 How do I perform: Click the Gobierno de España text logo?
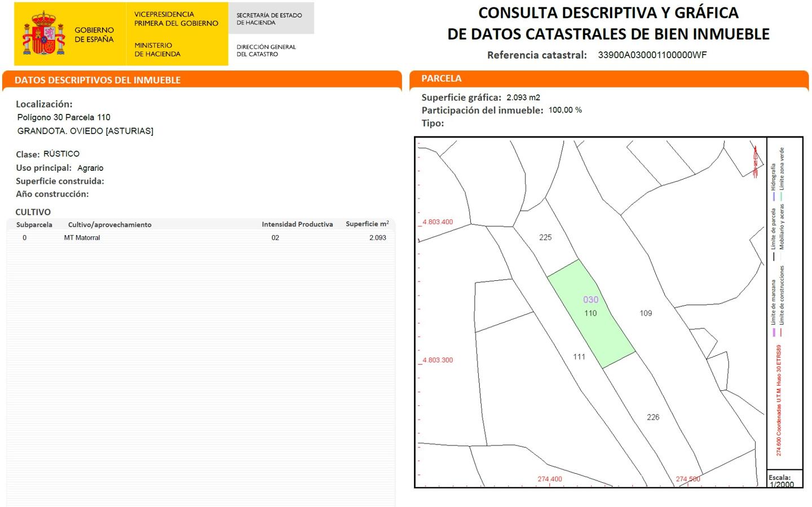tap(94, 34)
